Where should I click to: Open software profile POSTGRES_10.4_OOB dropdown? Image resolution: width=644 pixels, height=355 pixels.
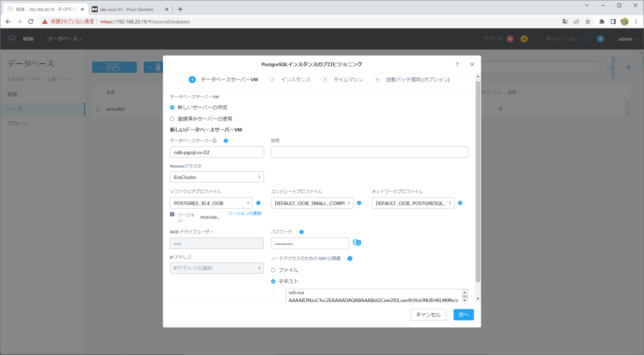coord(211,203)
